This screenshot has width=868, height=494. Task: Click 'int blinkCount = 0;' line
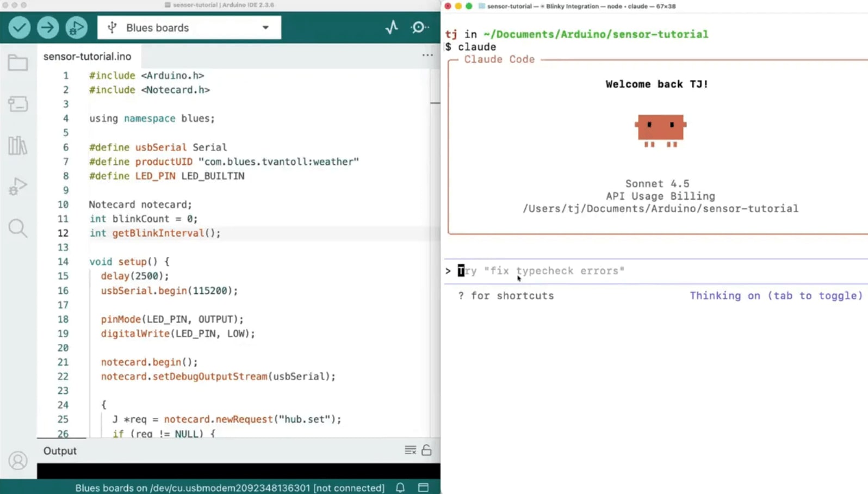pyautogui.click(x=144, y=219)
